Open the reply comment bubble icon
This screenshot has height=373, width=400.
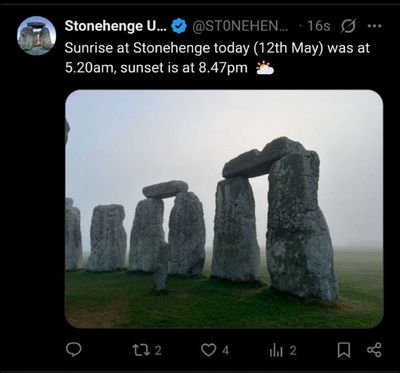[72, 350]
